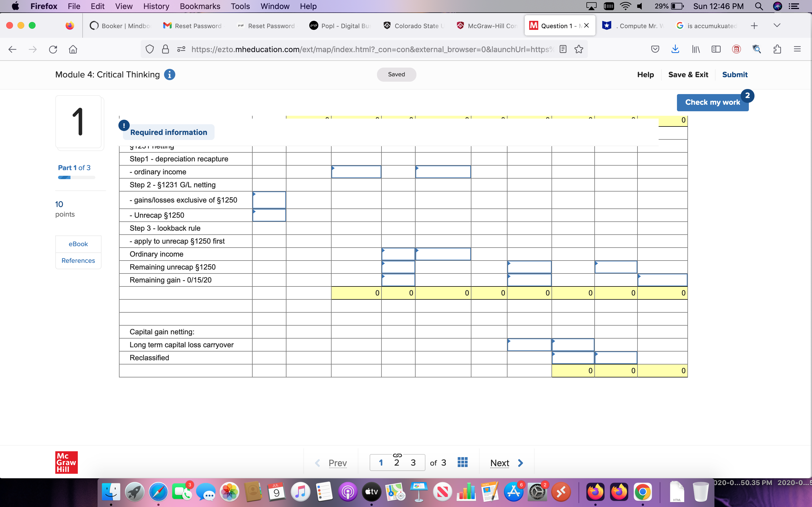812x507 pixels.
Task: Click the module info icon
Action: pos(169,74)
